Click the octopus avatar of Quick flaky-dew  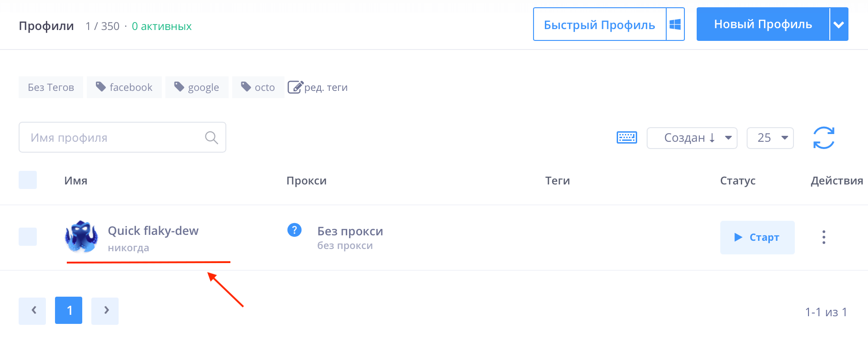tap(81, 237)
